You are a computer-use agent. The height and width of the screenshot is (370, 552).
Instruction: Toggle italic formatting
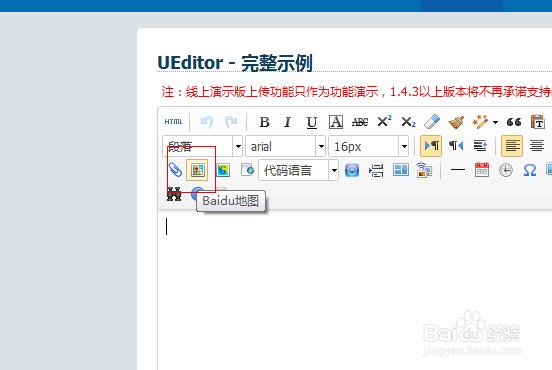click(x=288, y=122)
